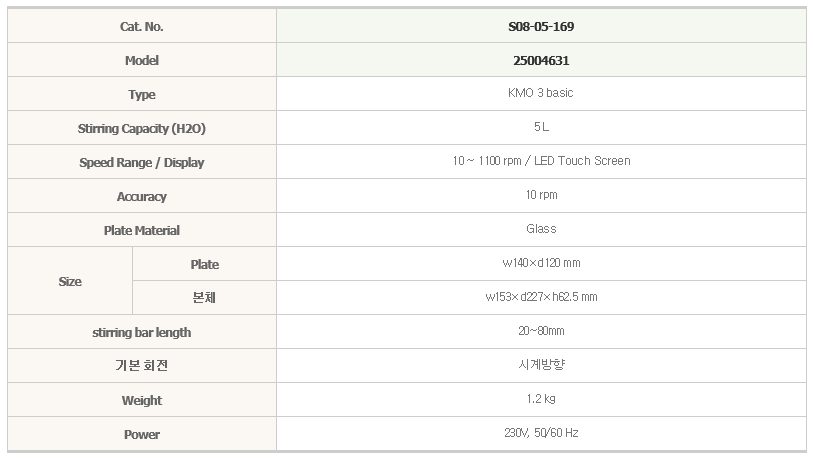Screen dimensions: 813x460
Task: Select plate dimensions w140×d120 mm
Action: [x=541, y=263]
